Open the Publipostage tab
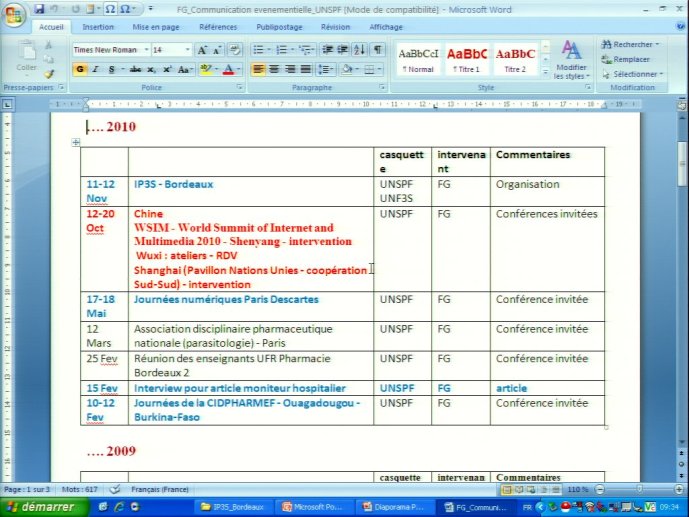 [279, 27]
